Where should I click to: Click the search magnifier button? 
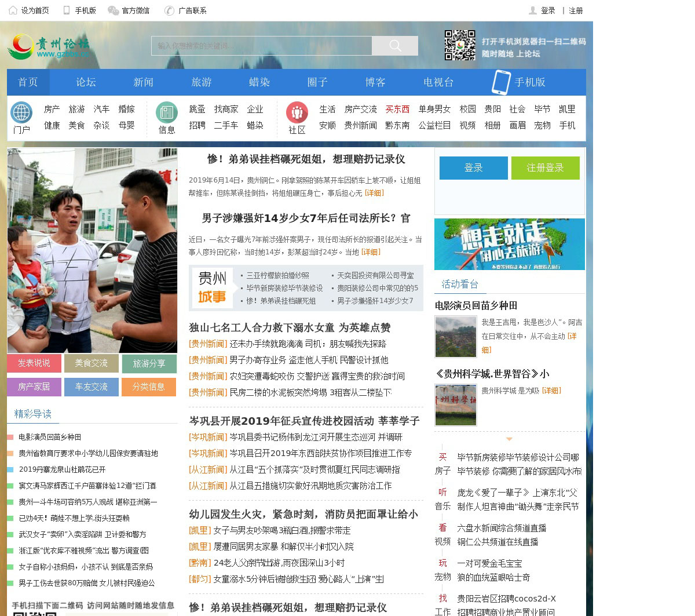395,46
